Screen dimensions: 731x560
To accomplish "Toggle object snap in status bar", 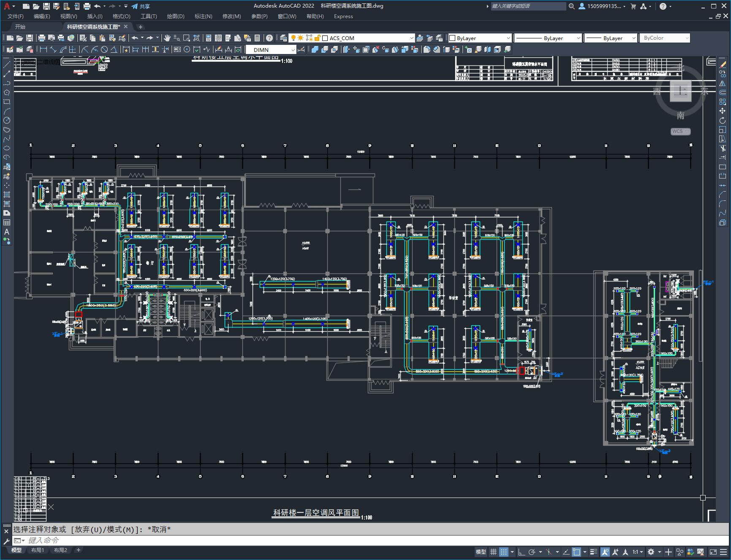I will tap(576, 552).
